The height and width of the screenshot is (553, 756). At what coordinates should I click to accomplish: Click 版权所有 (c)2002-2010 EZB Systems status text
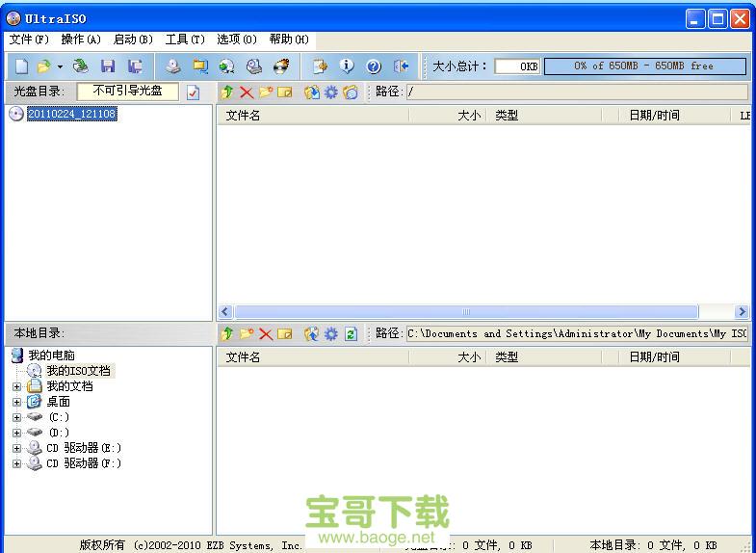pyautogui.click(x=191, y=545)
